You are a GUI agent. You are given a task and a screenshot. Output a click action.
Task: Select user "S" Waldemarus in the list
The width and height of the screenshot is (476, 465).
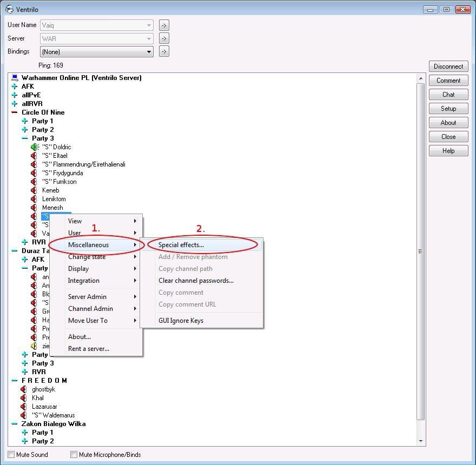54,415
